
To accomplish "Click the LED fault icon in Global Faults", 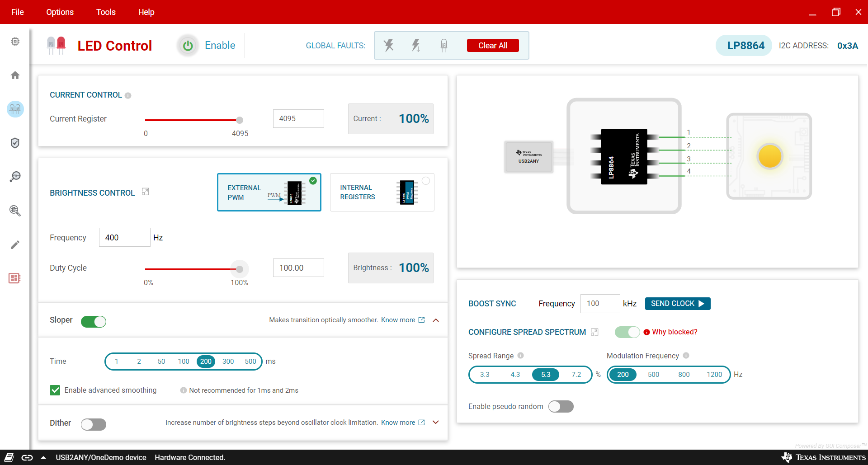I will point(443,45).
